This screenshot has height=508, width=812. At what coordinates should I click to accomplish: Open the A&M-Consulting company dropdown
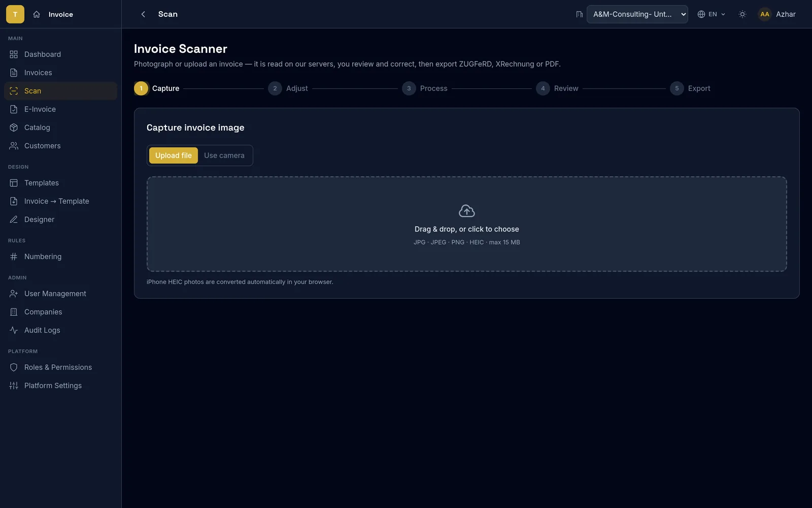pos(637,14)
